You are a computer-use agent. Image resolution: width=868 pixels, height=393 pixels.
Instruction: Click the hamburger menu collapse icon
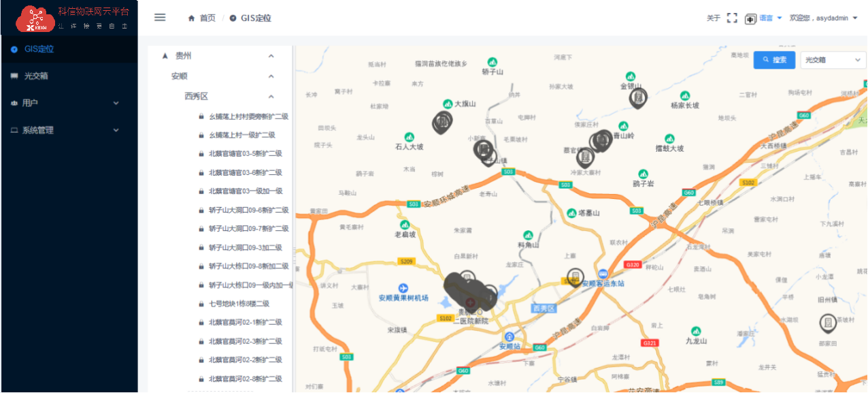160,18
